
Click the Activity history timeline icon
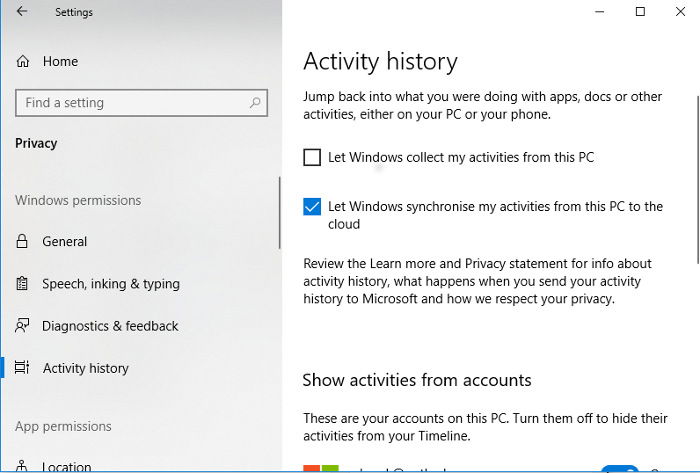(x=22, y=367)
